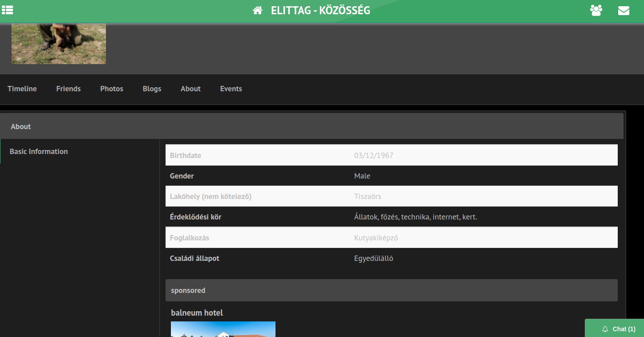
Task: Click the Tiszaörs location value
Action: click(x=368, y=196)
